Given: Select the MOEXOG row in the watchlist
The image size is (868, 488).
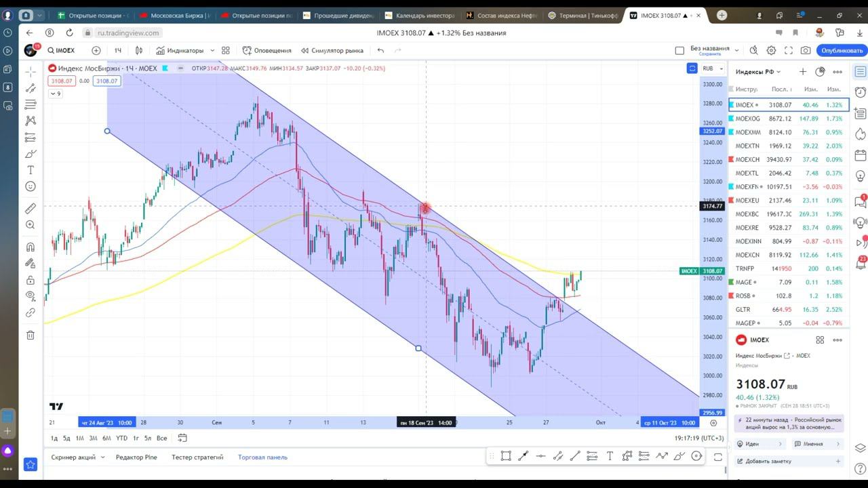Looking at the screenshot, I should pos(787,119).
